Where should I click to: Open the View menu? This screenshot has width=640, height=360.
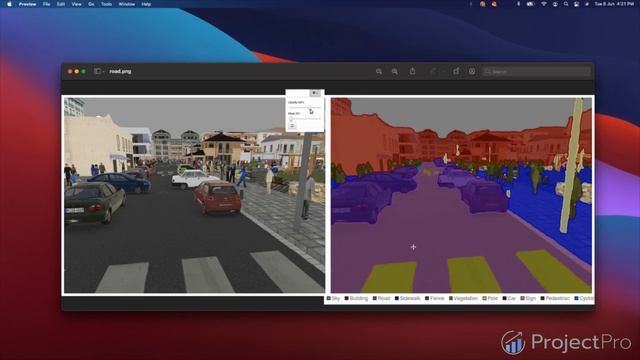pos(76,4)
